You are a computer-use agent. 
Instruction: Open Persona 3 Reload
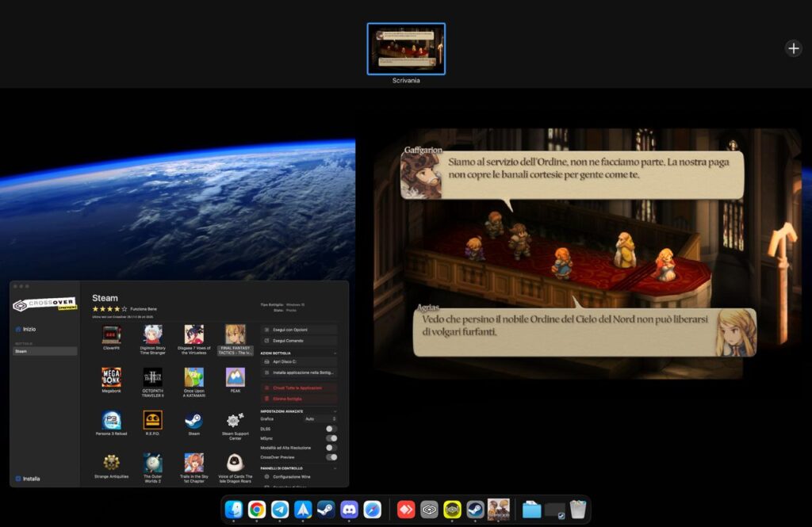point(110,418)
